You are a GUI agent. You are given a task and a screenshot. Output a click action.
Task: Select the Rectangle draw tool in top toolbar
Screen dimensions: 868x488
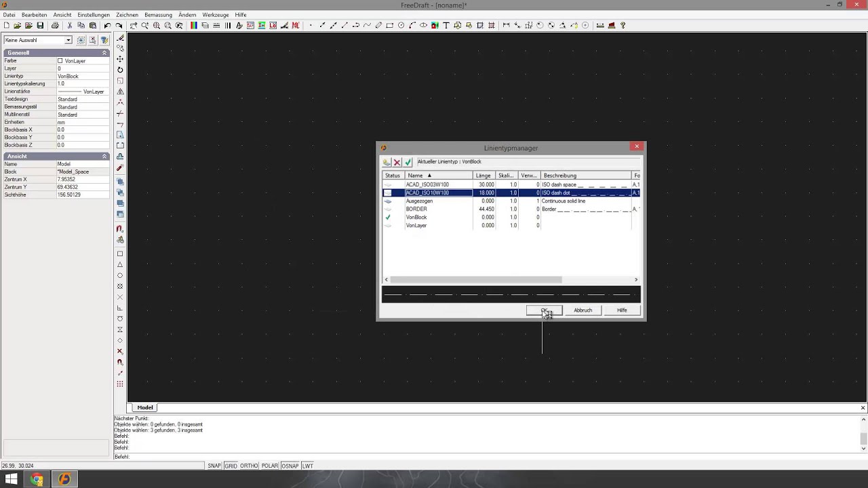click(x=390, y=26)
